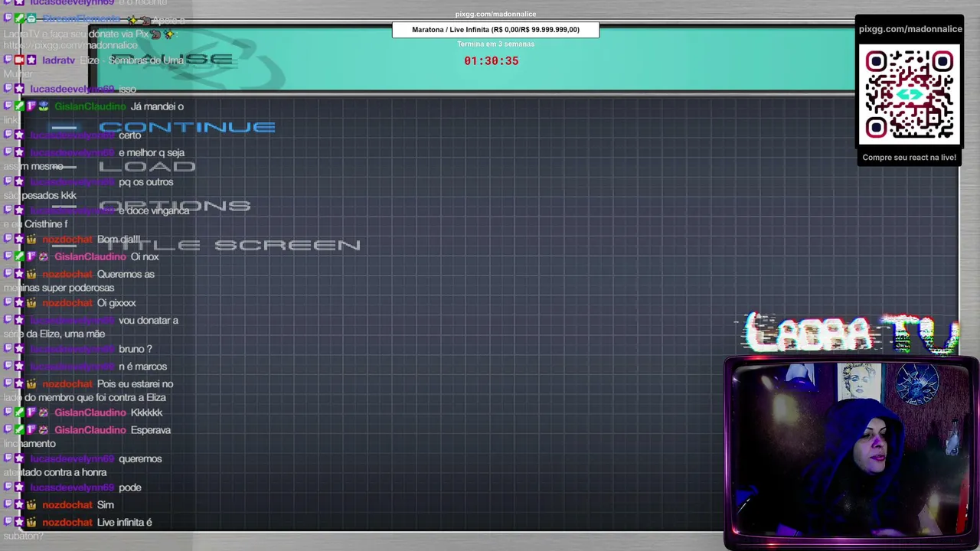Click the flower badge beside 'Já mandei o' message
The height and width of the screenshot is (551, 980).
[x=44, y=106]
